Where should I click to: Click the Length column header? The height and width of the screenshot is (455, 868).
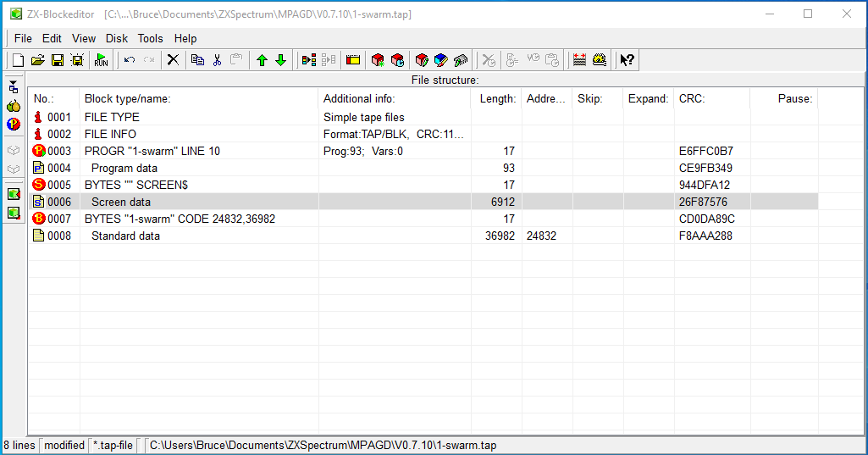496,98
